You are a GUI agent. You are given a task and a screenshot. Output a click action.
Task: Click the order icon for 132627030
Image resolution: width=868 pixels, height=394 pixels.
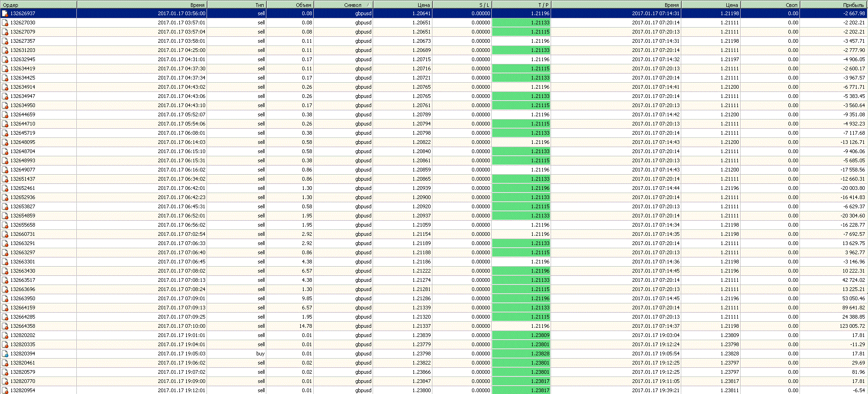pos(5,23)
